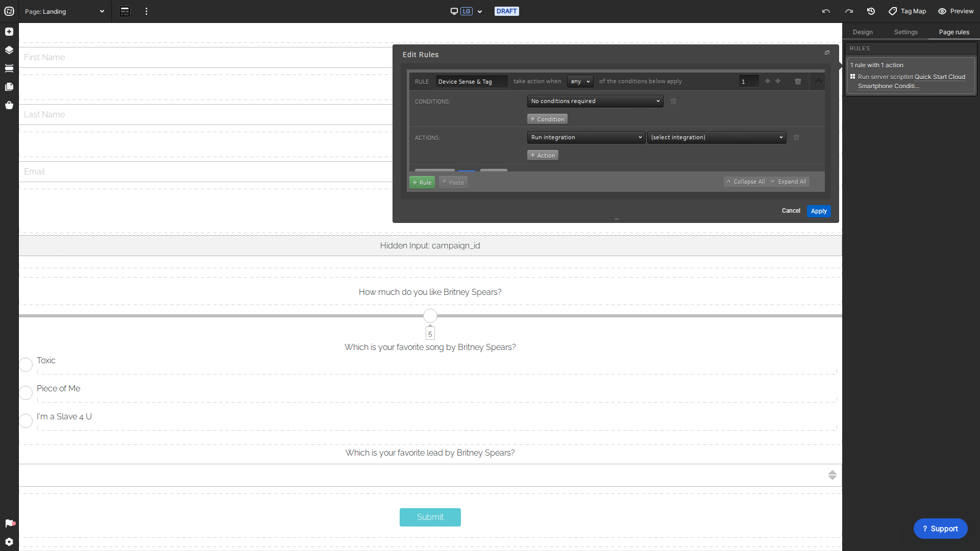Open the Run integration action dropdown
The width and height of the screenshot is (980, 551).
click(x=586, y=137)
